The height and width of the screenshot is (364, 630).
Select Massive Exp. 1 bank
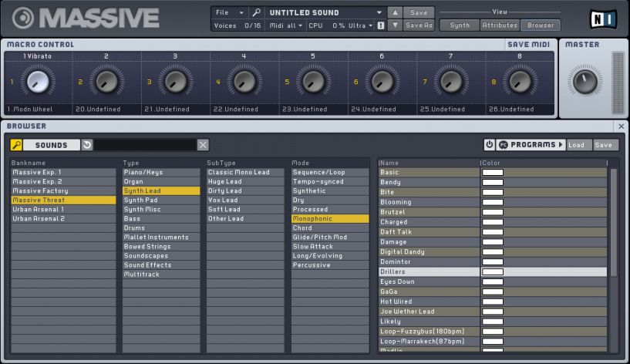(63, 172)
